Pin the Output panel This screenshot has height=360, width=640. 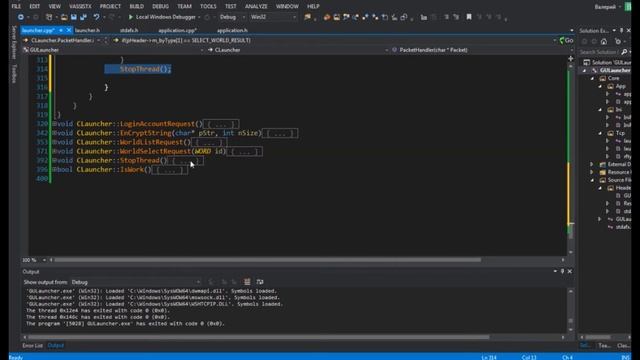pyautogui.click(x=562, y=271)
